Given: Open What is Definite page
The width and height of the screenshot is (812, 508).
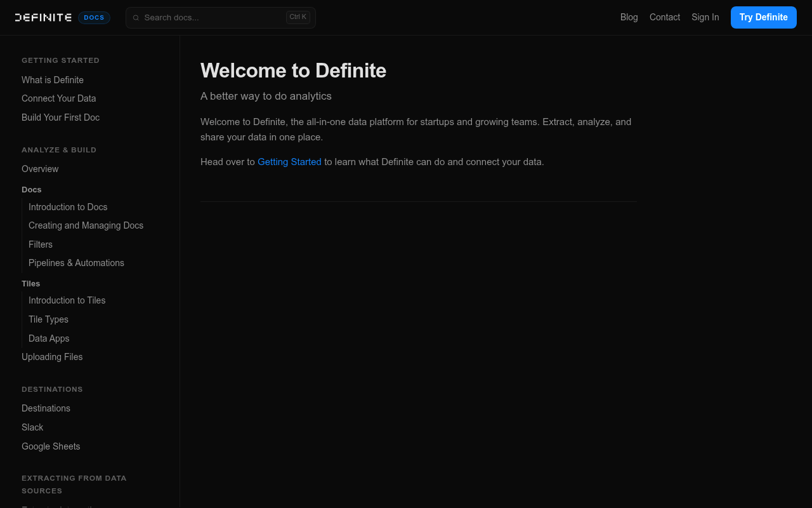Looking at the screenshot, I should (x=53, y=80).
